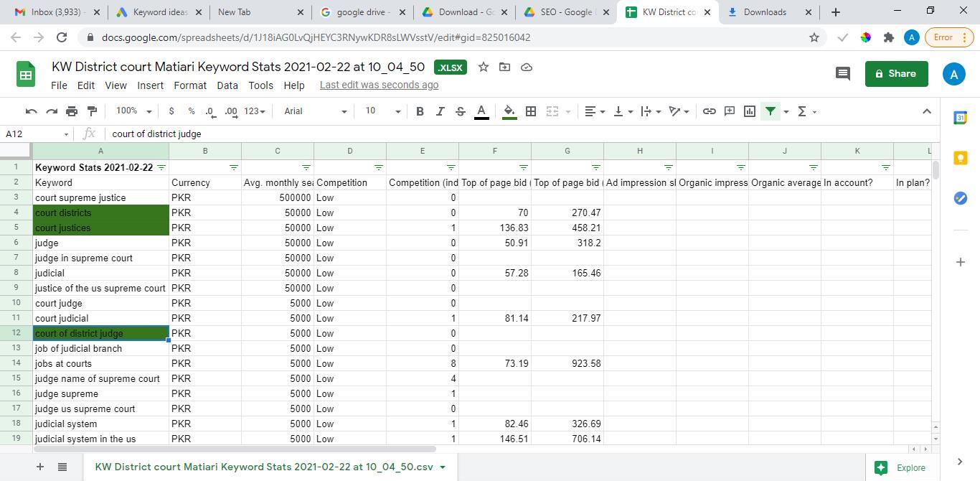
Task: Open the sheet tab options arrow
Action: 443,467
